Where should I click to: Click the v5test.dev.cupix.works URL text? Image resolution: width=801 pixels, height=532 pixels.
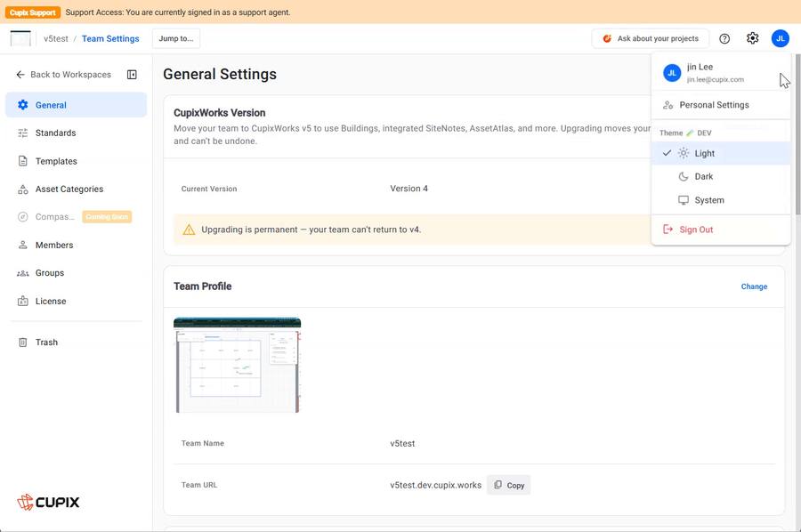pyautogui.click(x=436, y=485)
